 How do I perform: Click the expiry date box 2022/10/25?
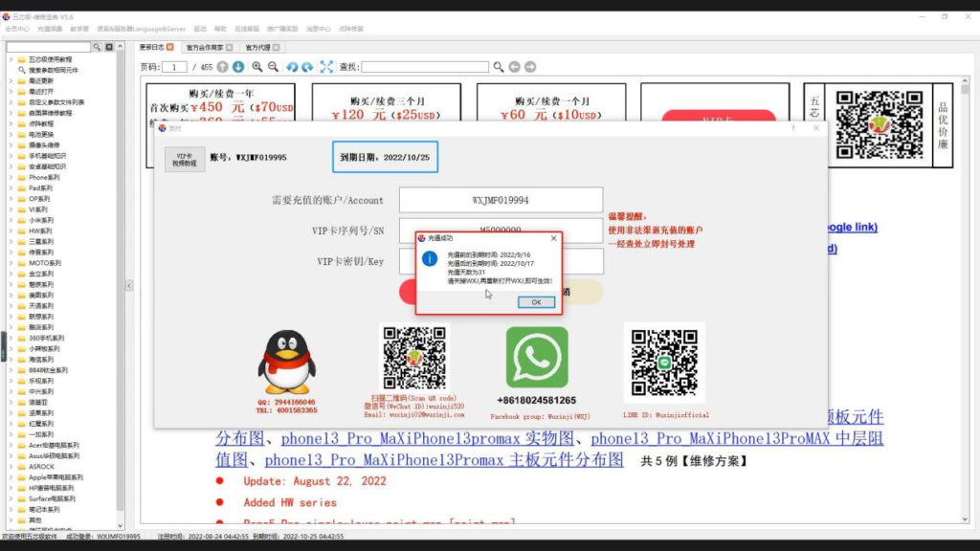click(x=385, y=157)
